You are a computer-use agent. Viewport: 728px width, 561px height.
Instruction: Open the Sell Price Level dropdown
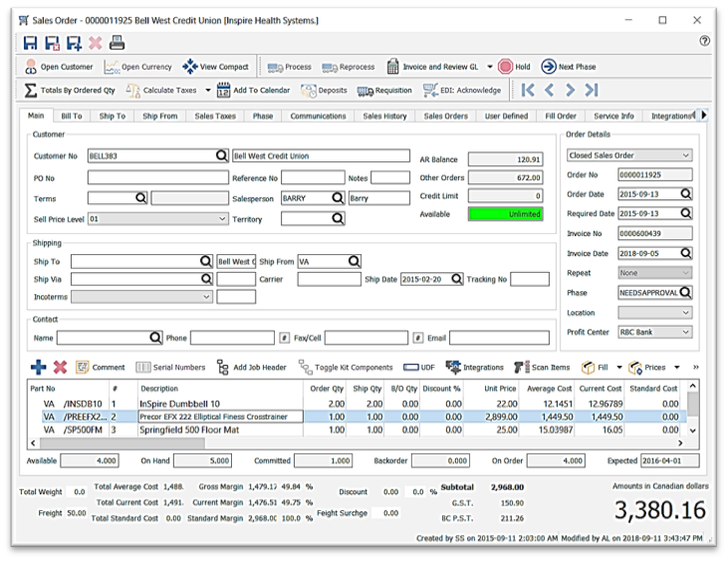(x=221, y=218)
